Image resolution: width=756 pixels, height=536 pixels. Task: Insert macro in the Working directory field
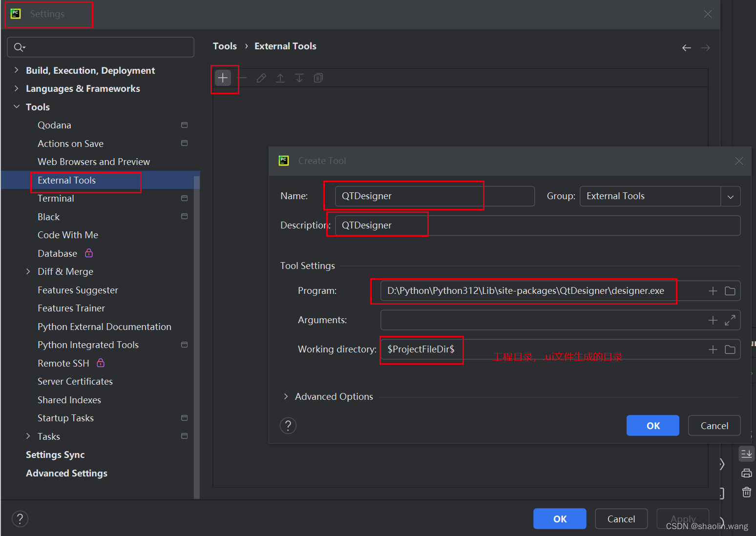(x=713, y=350)
